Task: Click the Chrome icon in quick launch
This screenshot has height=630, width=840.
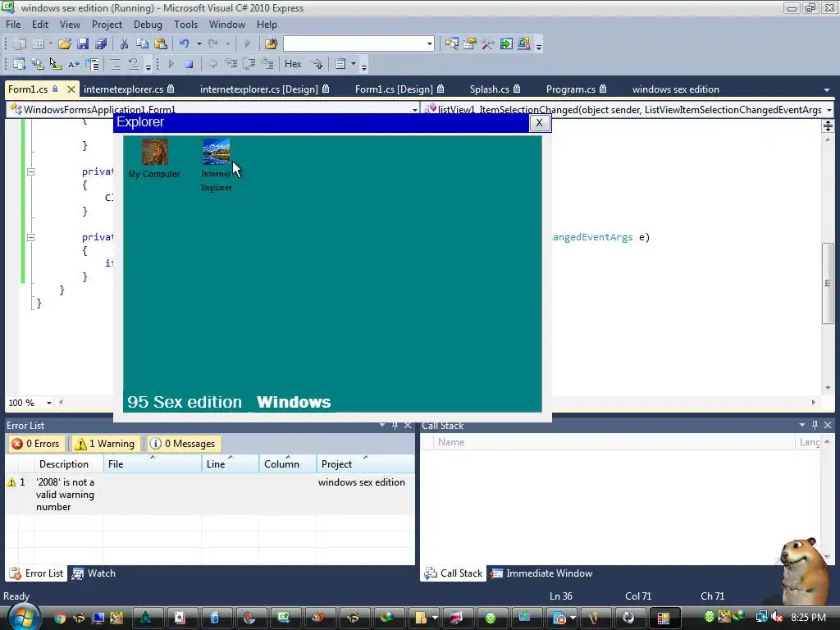Action: pyautogui.click(x=59, y=619)
